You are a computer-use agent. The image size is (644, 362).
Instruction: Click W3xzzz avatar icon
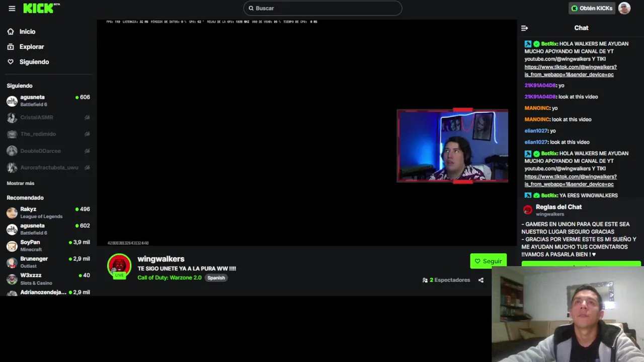pyautogui.click(x=12, y=279)
